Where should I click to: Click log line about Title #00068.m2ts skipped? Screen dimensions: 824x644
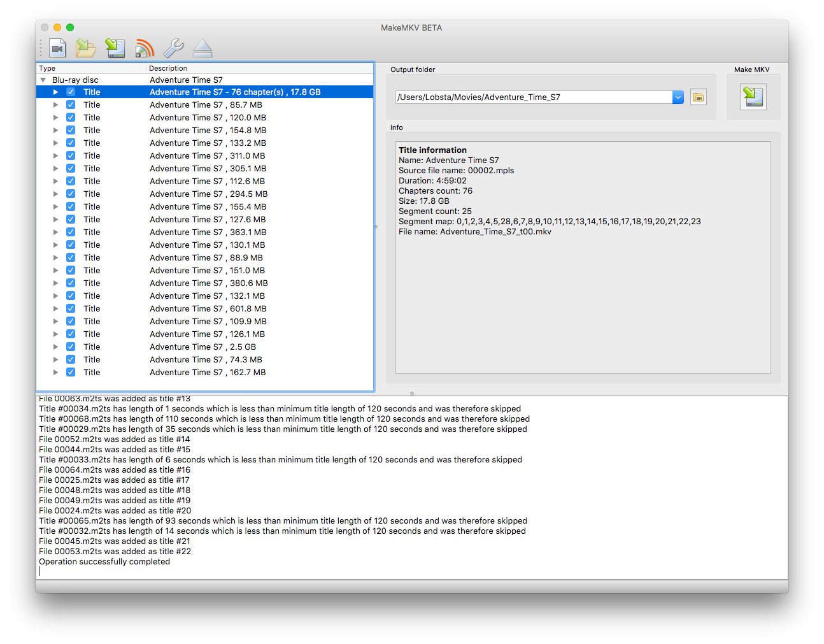284,419
